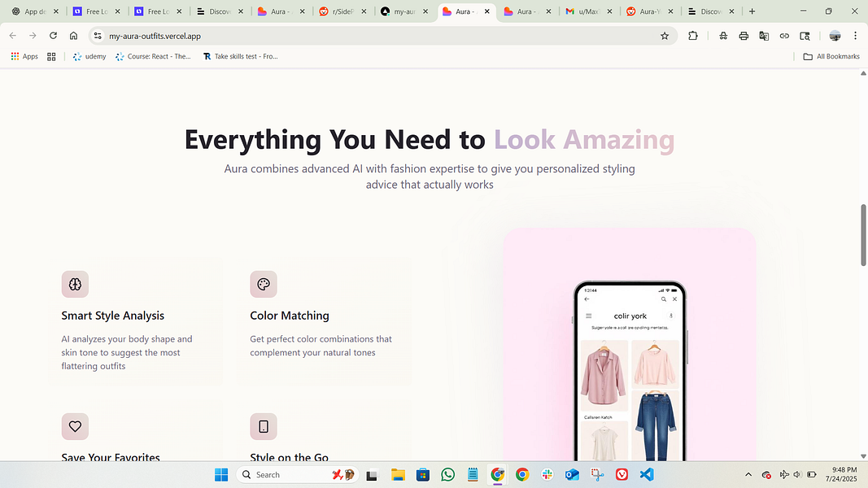
Task: Open File Explorer from the taskbar
Action: (x=398, y=475)
